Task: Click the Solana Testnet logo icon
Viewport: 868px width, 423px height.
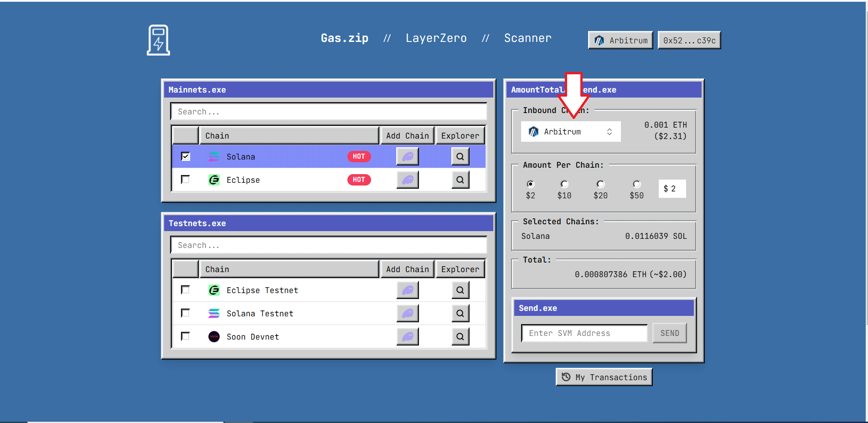Action: tap(214, 313)
